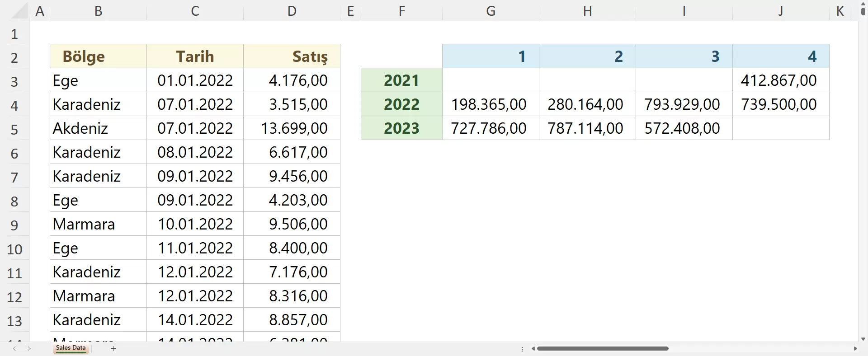Click the Bölge header cell
The height and width of the screenshot is (356, 868).
[x=98, y=56]
